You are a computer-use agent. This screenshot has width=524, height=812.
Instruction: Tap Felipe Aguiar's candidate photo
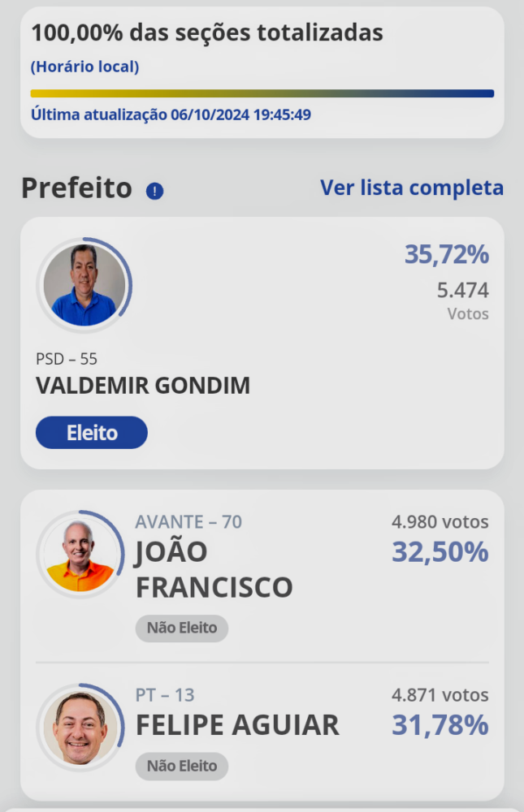(x=80, y=728)
